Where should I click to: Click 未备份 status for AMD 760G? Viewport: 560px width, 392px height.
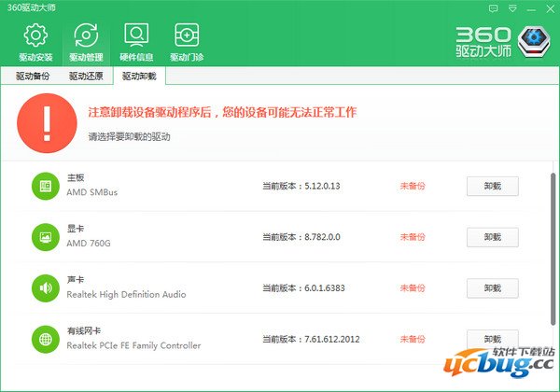(x=413, y=237)
